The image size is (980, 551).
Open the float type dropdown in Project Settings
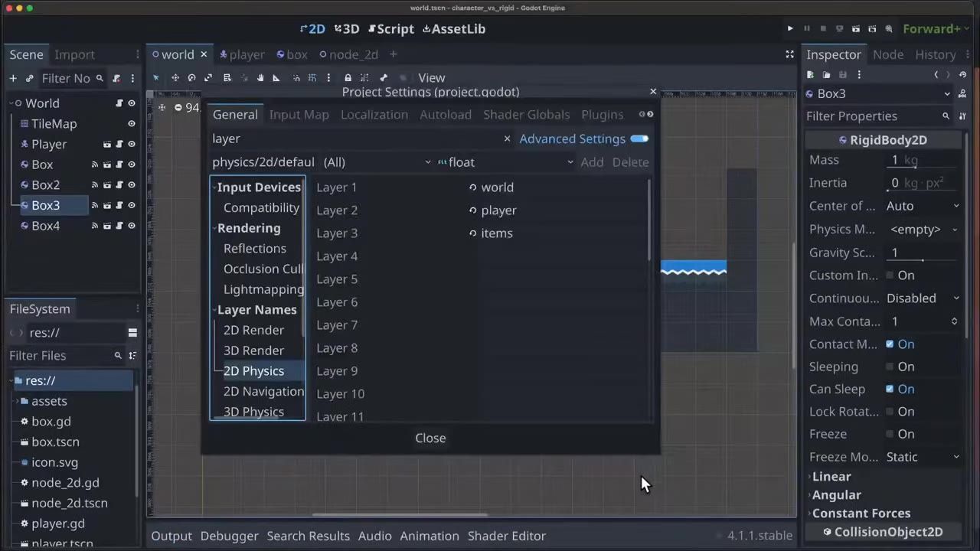506,162
